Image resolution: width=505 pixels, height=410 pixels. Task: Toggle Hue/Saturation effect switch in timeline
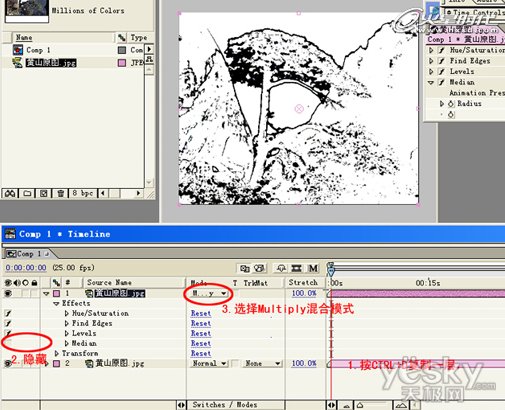[8, 313]
